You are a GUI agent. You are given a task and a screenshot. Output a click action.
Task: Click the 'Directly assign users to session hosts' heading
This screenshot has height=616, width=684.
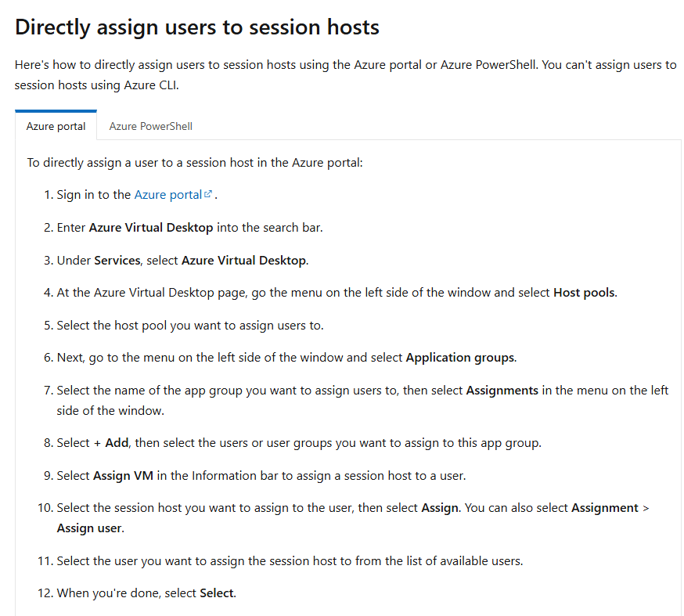coord(197,27)
